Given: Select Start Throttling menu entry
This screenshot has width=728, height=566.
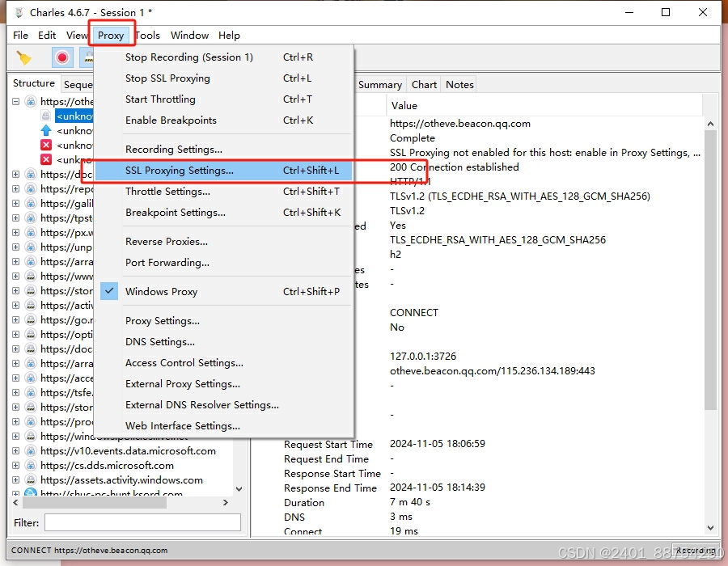Looking at the screenshot, I should pyautogui.click(x=223, y=99).
